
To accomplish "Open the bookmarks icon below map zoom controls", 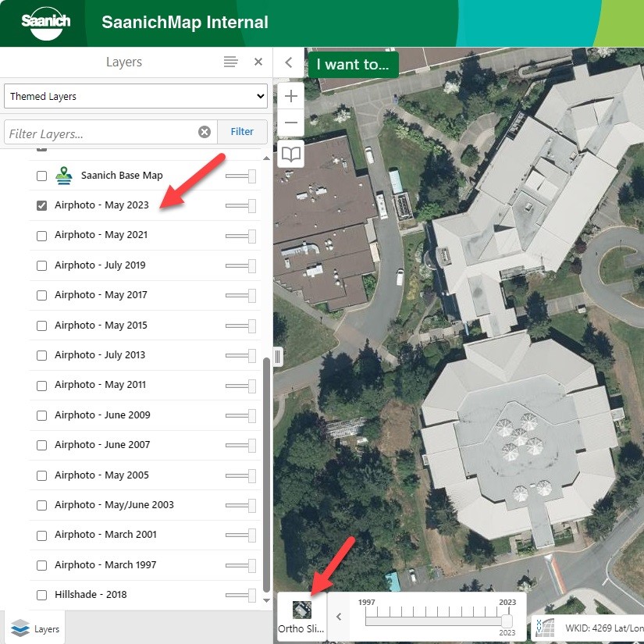I will [x=290, y=155].
